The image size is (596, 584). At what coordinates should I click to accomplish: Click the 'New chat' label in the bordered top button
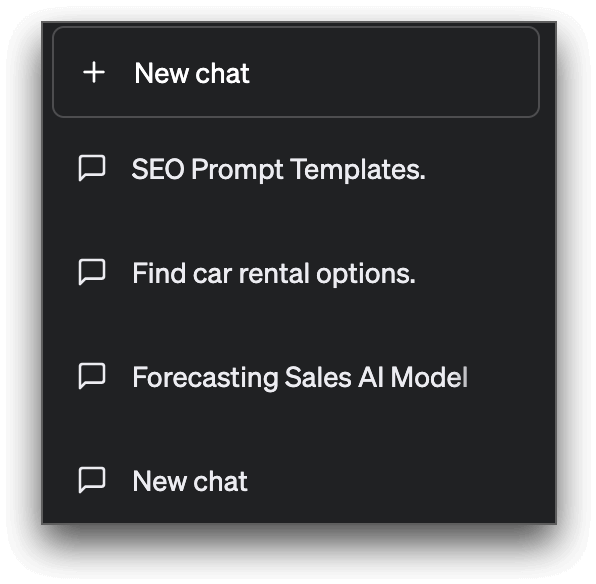192,73
